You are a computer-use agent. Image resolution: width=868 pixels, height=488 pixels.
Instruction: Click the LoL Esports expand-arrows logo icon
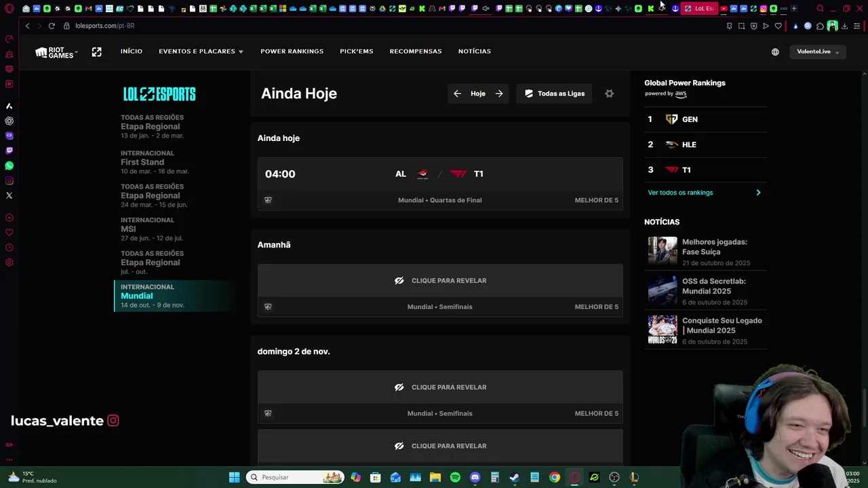click(96, 52)
